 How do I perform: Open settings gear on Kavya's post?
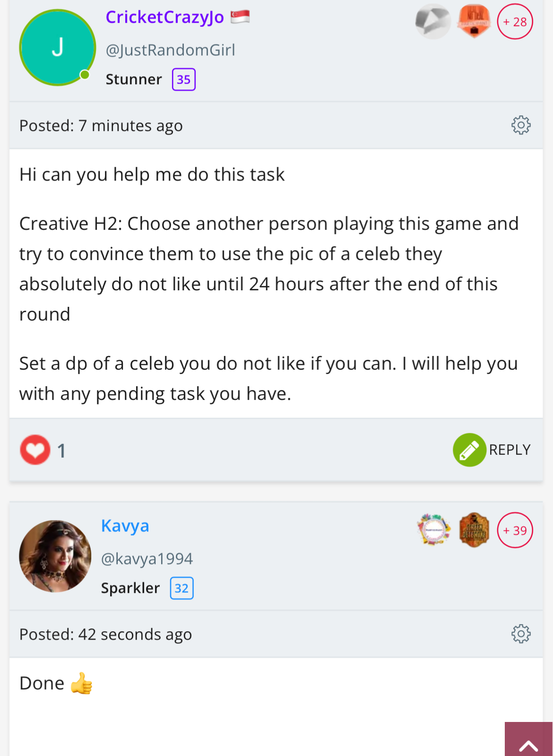pos(521,634)
